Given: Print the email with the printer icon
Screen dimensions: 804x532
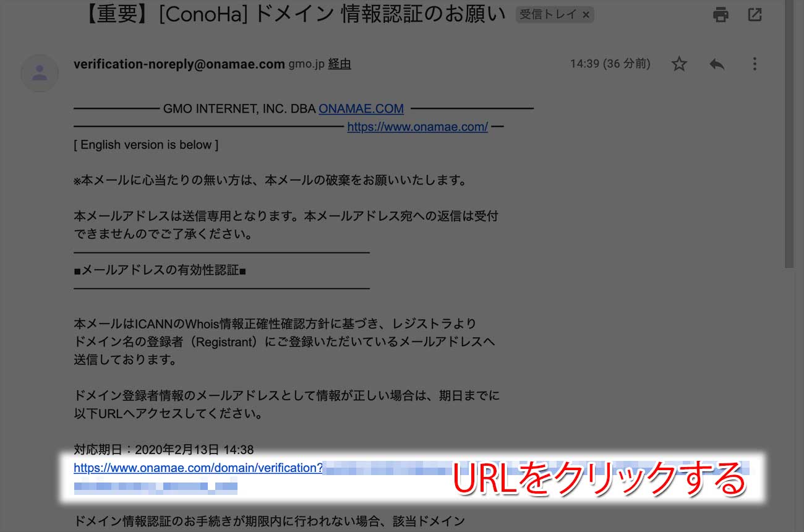Looking at the screenshot, I should (x=721, y=14).
